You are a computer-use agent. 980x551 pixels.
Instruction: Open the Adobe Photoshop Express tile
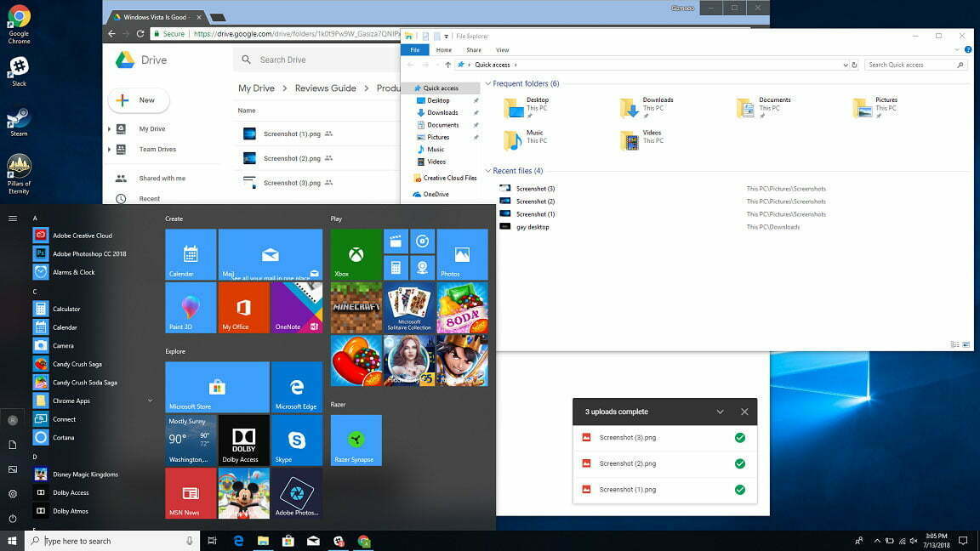[x=297, y=493]
